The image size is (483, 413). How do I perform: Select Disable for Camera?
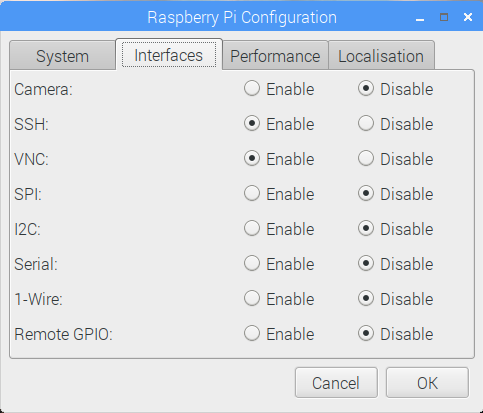pos(366,89)
